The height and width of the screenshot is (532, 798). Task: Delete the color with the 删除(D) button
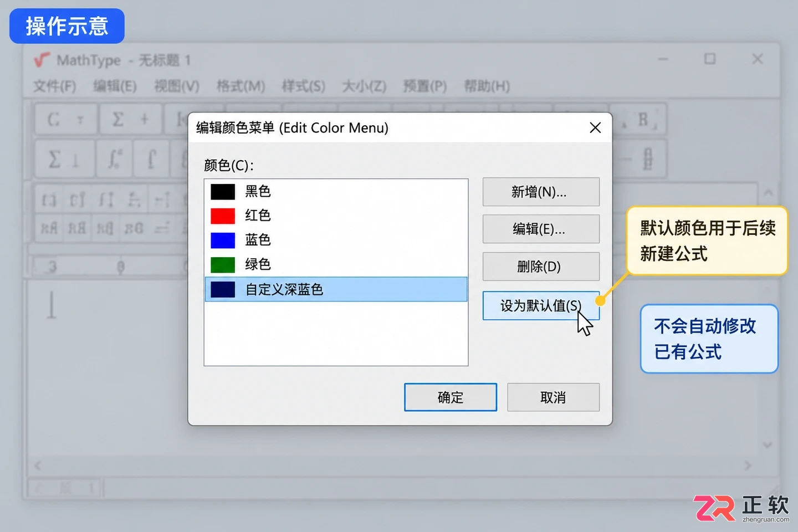[541, 267]
